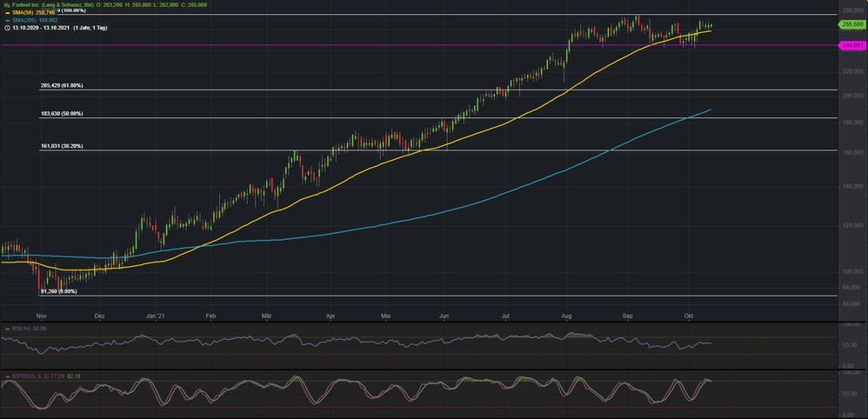Click the candlestick icon beside Fortinet Inc.
Screen dimensions: 868x419
[x=6, y=5]
